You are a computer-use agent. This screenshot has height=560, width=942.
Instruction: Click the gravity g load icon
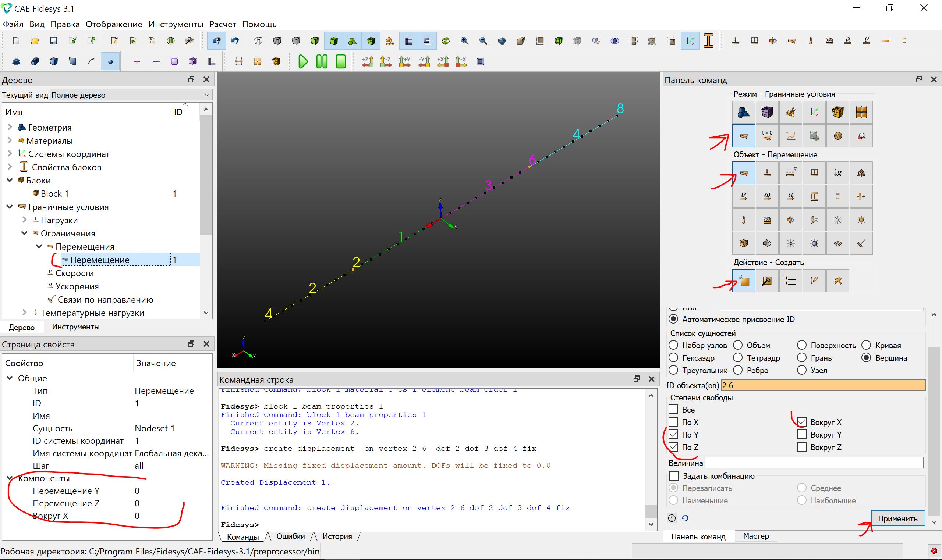(838, 173)
